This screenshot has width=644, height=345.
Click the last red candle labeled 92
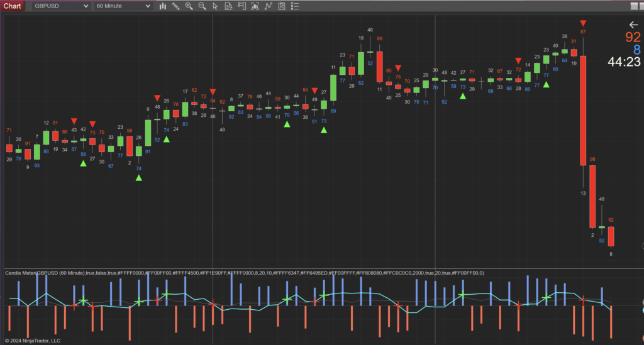tap(611, 236)
